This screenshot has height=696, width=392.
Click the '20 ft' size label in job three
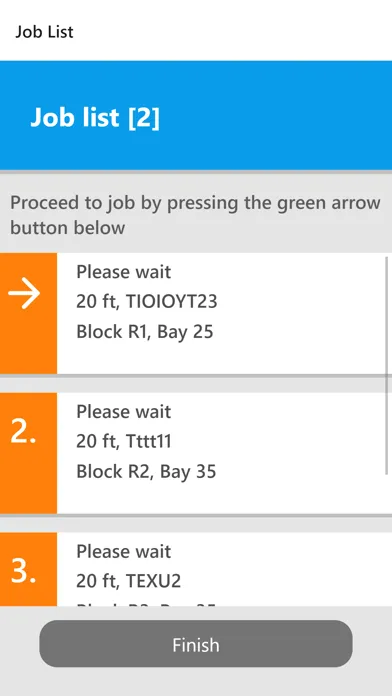(x=97, y=581)
